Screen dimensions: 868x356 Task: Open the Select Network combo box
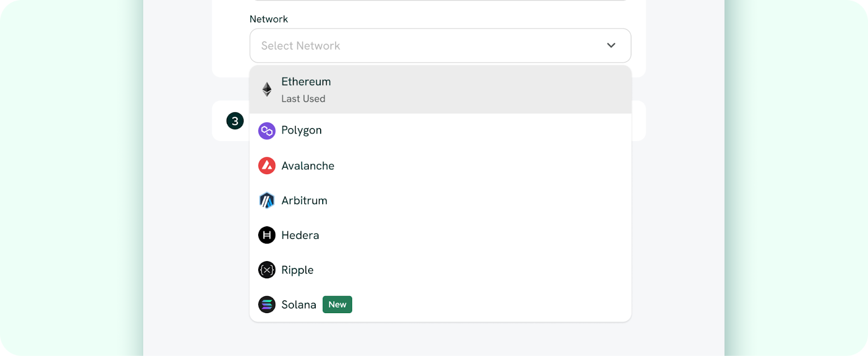click(x=441, y=46)
